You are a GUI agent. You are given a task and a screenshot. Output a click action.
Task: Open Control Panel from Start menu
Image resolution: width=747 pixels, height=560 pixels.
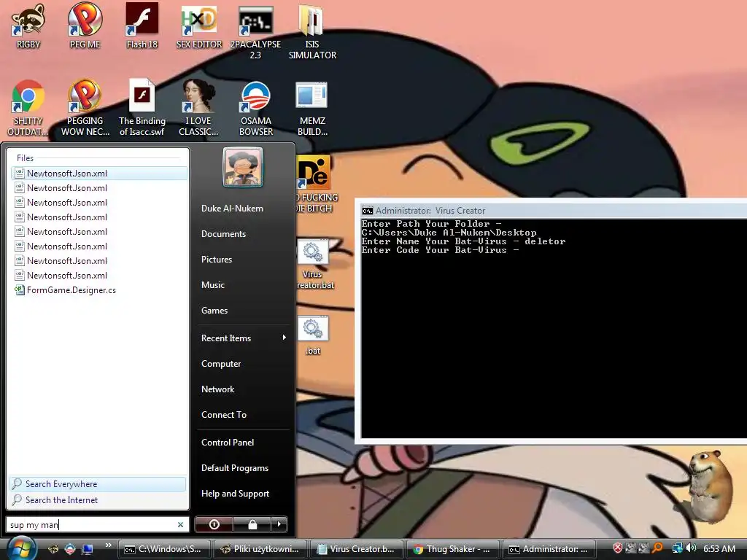(228, 443)
